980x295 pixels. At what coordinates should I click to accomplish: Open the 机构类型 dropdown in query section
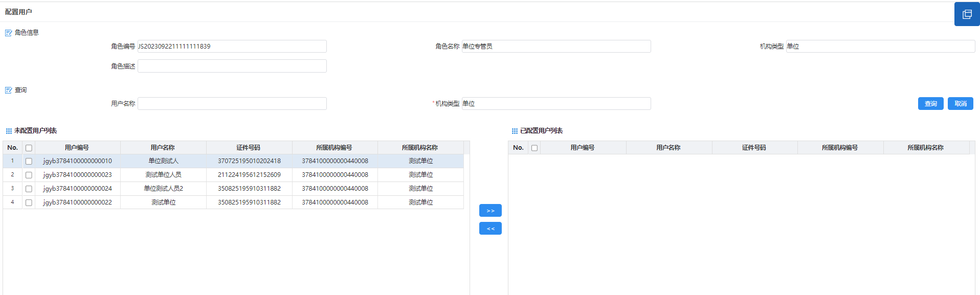tap(556, 104)
